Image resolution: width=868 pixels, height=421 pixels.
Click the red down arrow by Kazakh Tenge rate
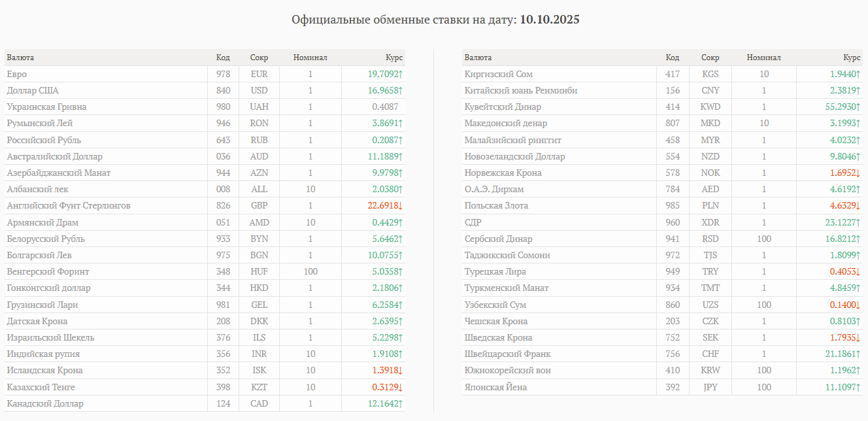tap(401, 387)
